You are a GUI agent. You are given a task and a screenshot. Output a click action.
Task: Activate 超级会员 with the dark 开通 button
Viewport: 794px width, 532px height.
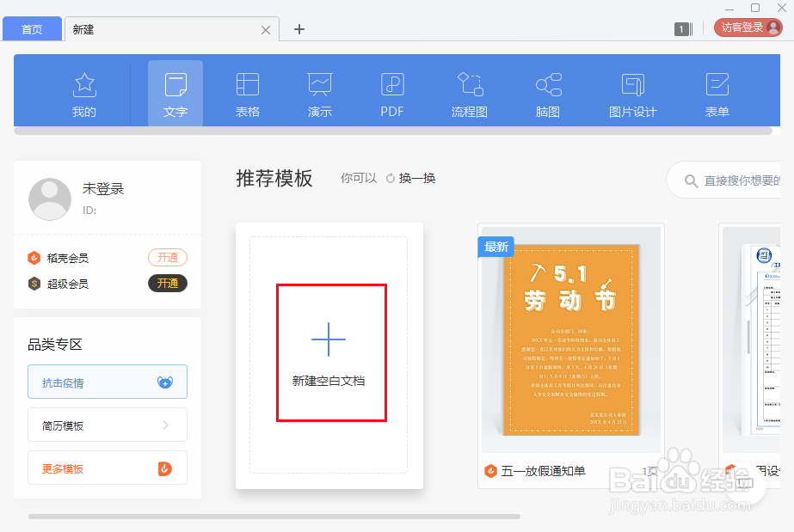click(168, 284)
